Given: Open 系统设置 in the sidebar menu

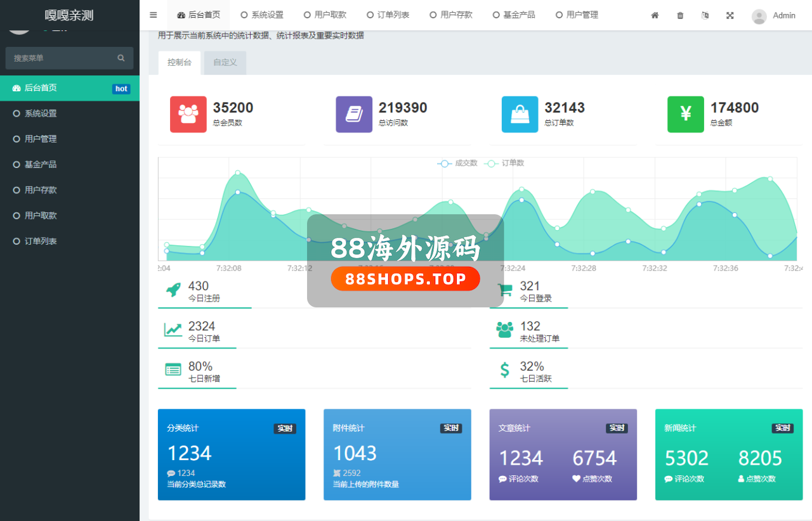Looking at the screenshot, I should tap(41, 113).
